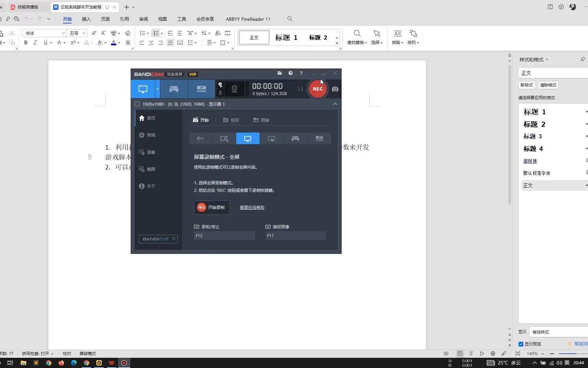This screenshot has width=588, height=368.
Task: Toggle justified text alignment in the ribbon
Action: (x=170, y=43)
